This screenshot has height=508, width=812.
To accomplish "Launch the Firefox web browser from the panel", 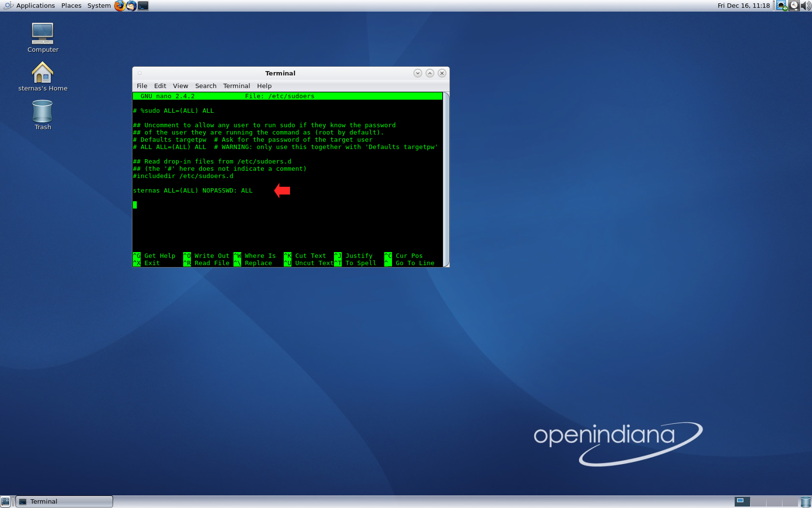I will (x=119, y=6).
